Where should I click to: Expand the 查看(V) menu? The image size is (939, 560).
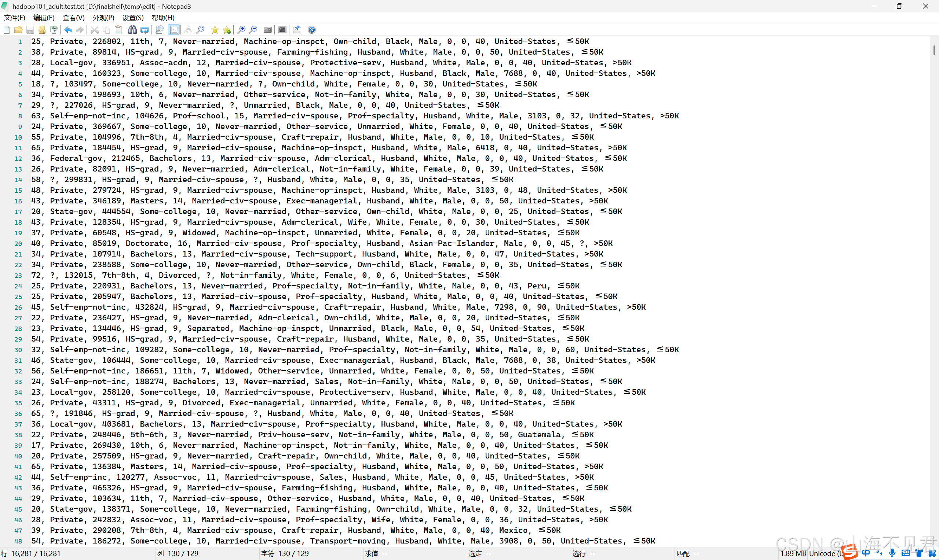pos(73,18)
